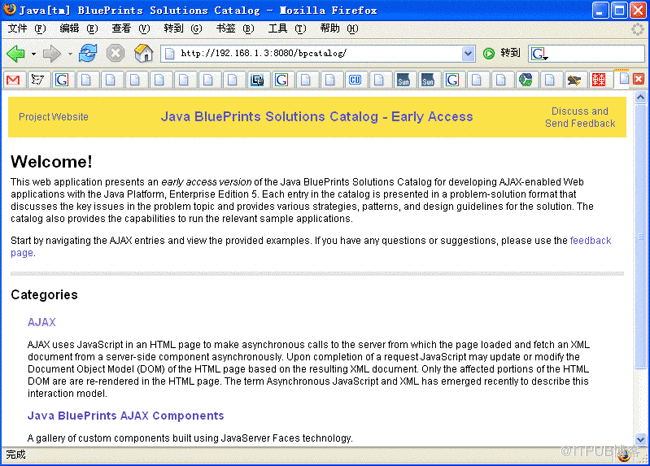Maximize the Firefox window

click(619, 10)
